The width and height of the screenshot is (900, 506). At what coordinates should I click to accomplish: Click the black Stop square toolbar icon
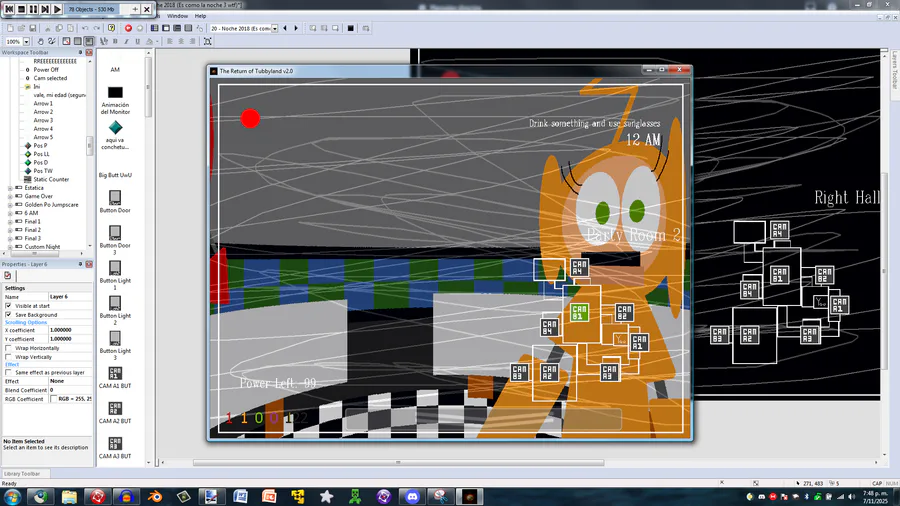(x=351, y=28)
